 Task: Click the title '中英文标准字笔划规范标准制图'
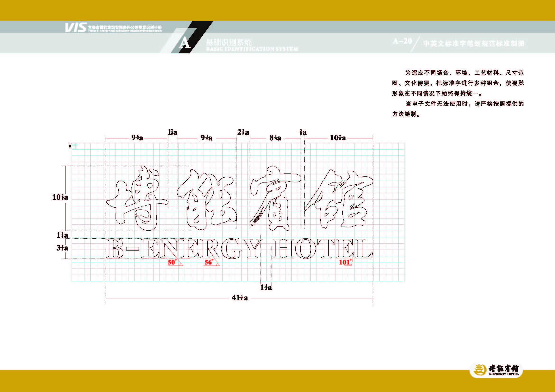474,44
